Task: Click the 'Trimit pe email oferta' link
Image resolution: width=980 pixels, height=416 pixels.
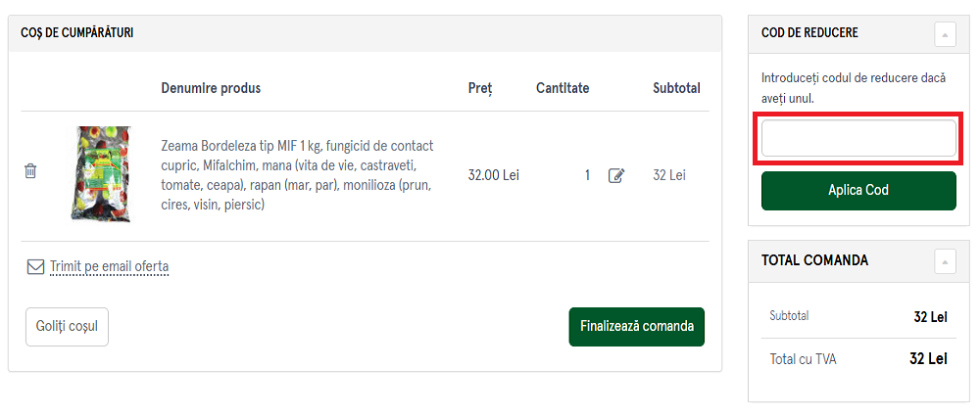Action: click(x=109, y=266)
